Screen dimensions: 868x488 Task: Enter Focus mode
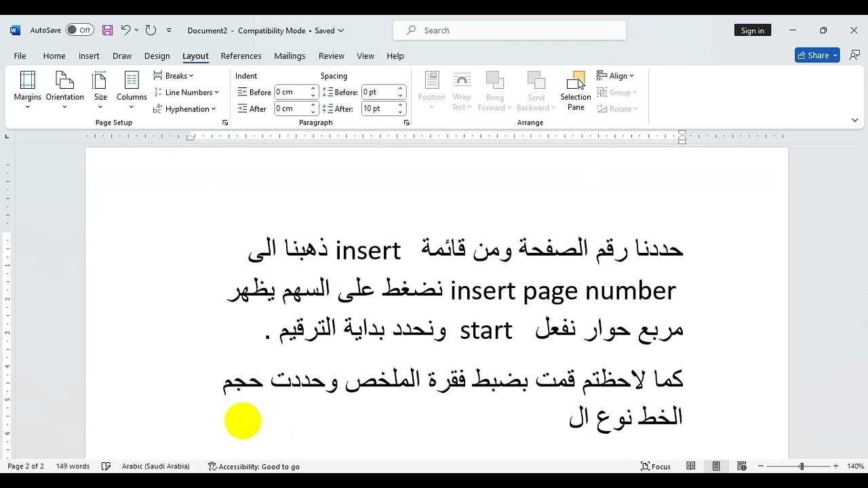click(x=656, y=466)
